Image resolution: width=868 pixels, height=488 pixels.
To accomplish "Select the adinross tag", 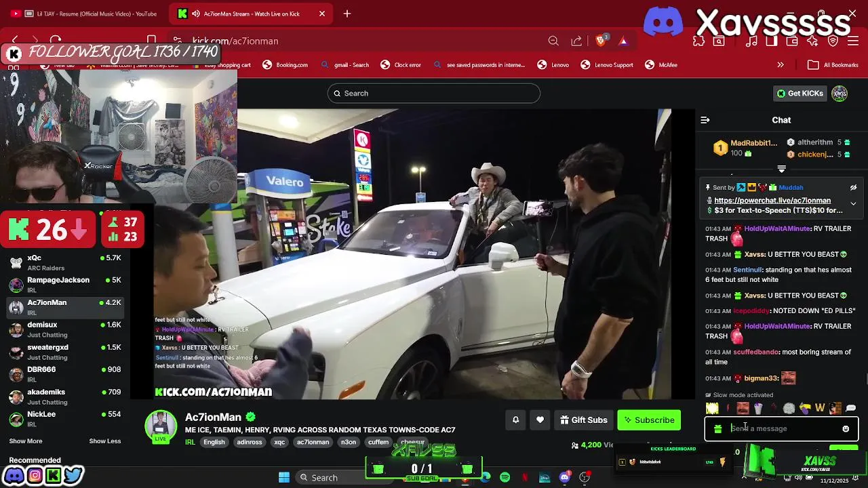I will (x=250, y=443).
